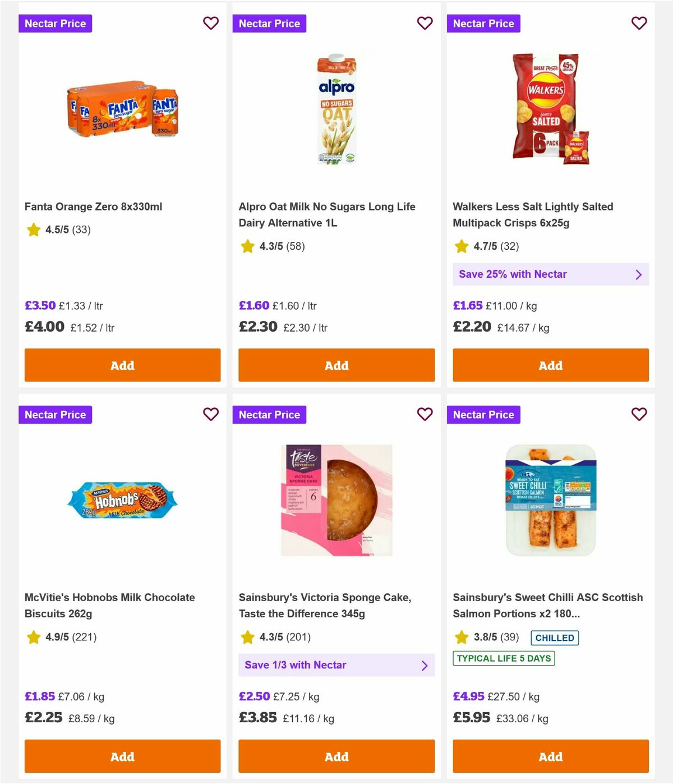Toggle favourite on McVitie's Hobnobs biscuits
The image size is (673, 784).
click(211, 414)
